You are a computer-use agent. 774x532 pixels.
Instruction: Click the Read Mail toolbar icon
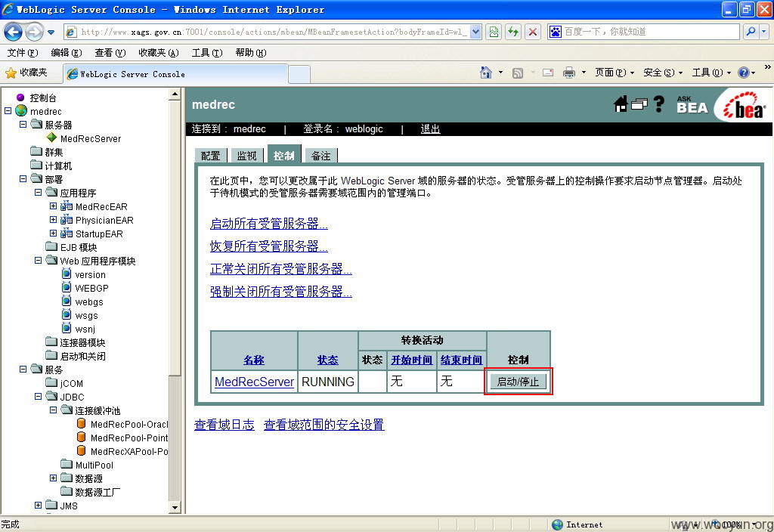pos(548,73)
